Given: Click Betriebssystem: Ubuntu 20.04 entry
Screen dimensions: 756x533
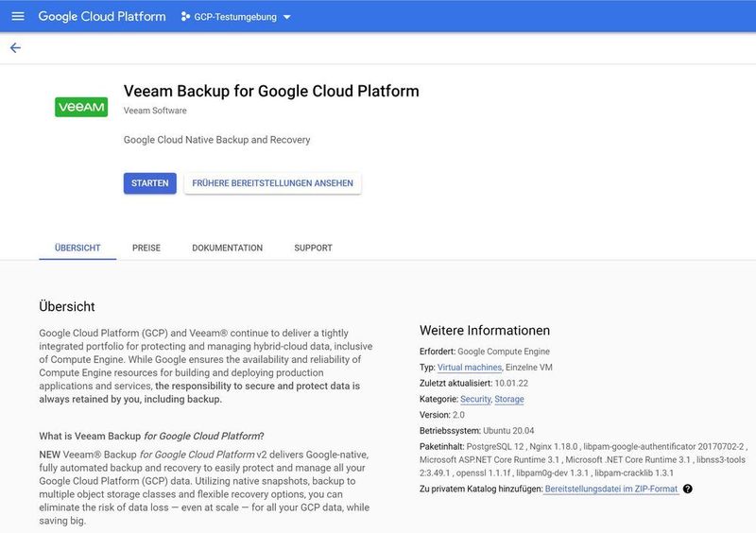Looking at the screenshot, I should coord(477,431).
